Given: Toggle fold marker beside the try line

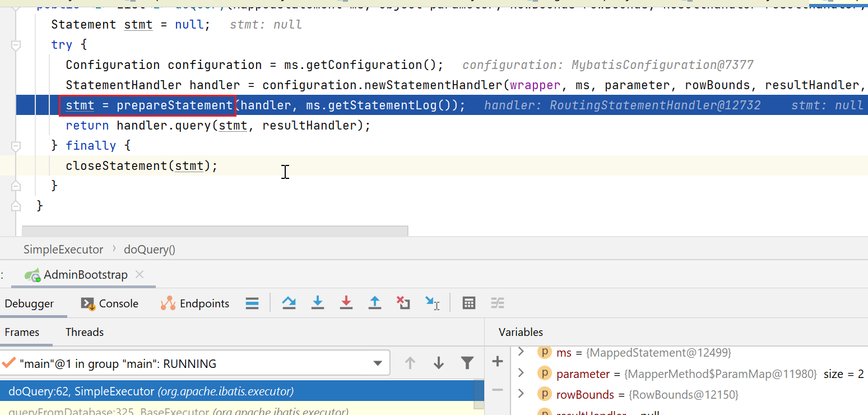Looking at the screenshot, I should (x=16, y=45).
